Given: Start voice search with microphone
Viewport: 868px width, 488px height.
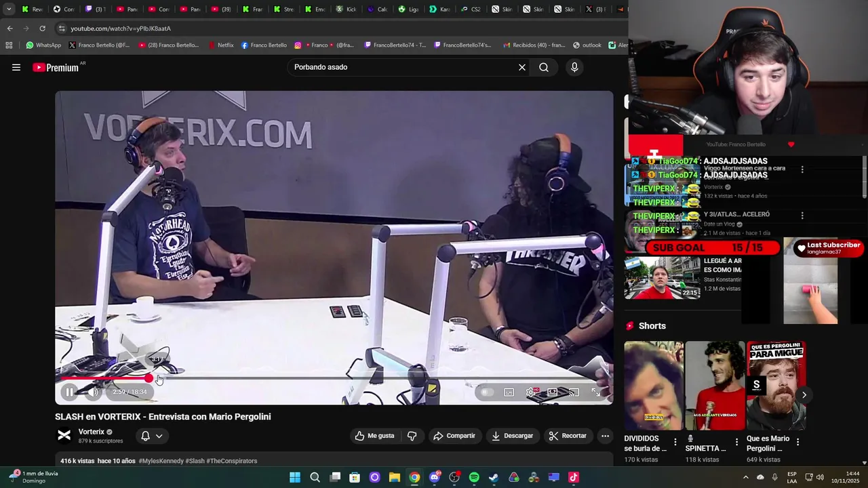Looking at the screenshot, I should [574, 67].
